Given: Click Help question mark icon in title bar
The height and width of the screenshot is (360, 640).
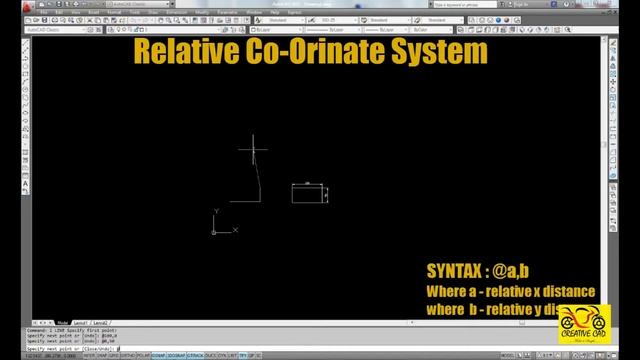Looking at the screenshot, I should pos(566,4).
